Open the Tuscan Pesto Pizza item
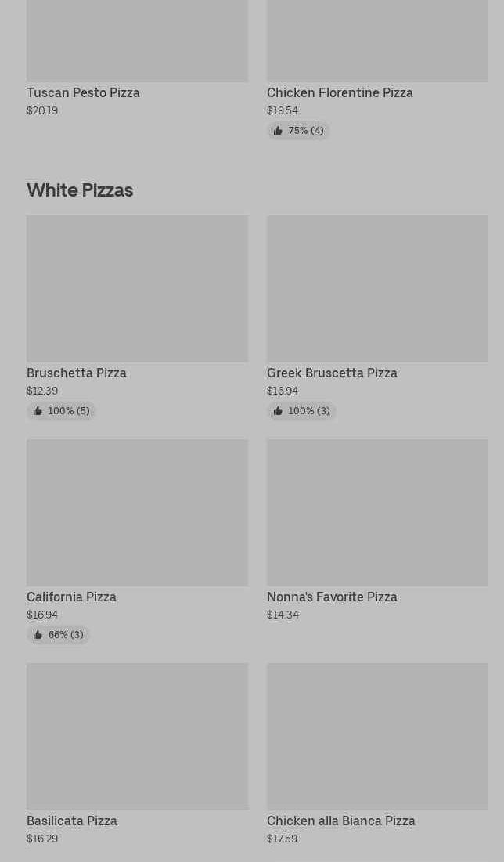Viewport: 504px width, 862px height. (83, 92)
